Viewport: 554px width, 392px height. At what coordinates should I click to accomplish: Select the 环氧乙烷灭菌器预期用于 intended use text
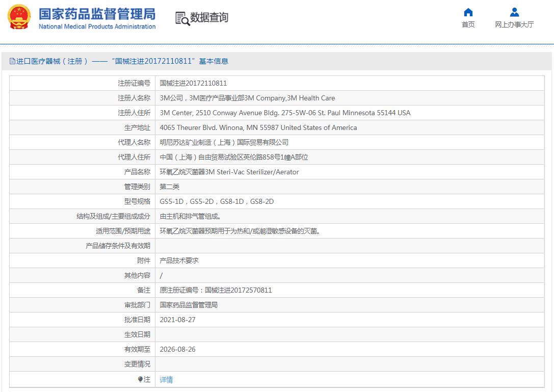pos(240,231)
